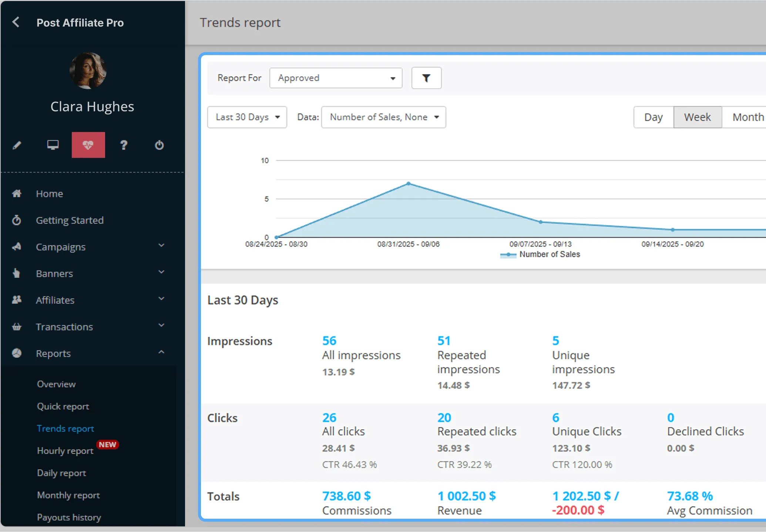Open Overview report link

(56, 384)
